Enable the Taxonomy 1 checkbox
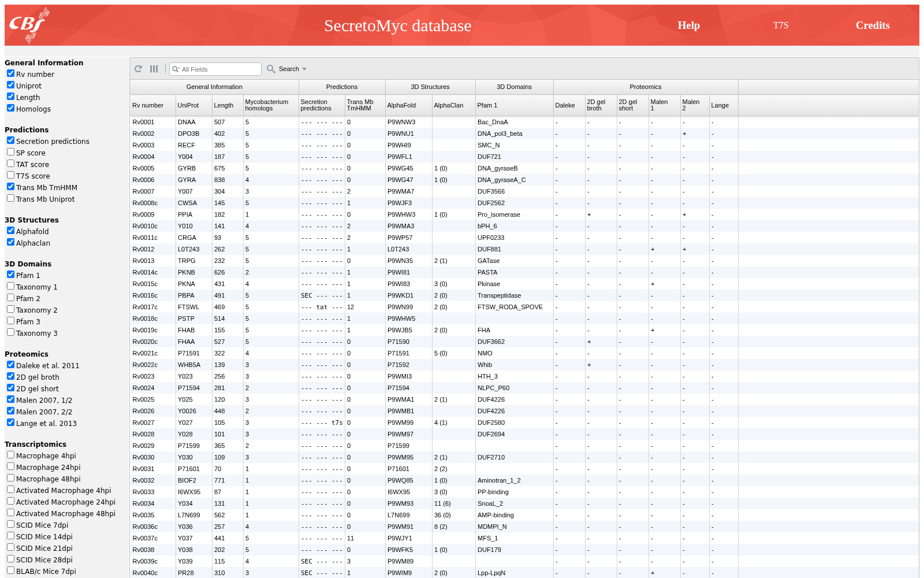 point(10,286)
